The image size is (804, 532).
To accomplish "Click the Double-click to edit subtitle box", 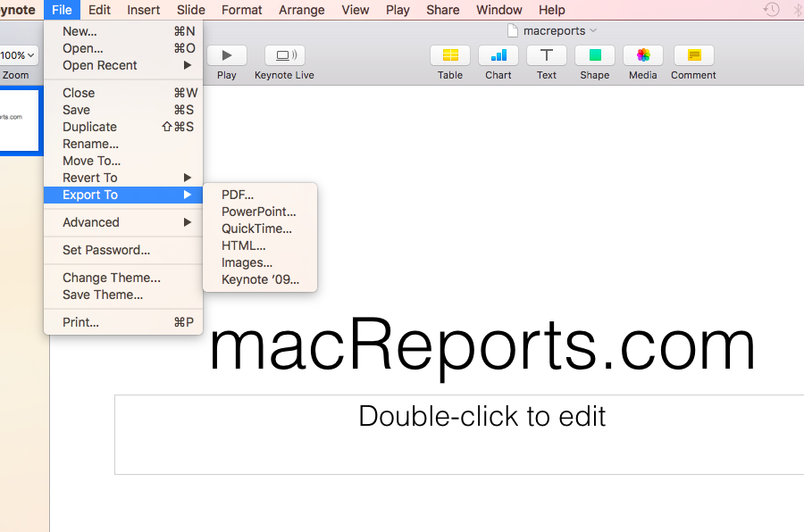I will (x=459, y=435).
